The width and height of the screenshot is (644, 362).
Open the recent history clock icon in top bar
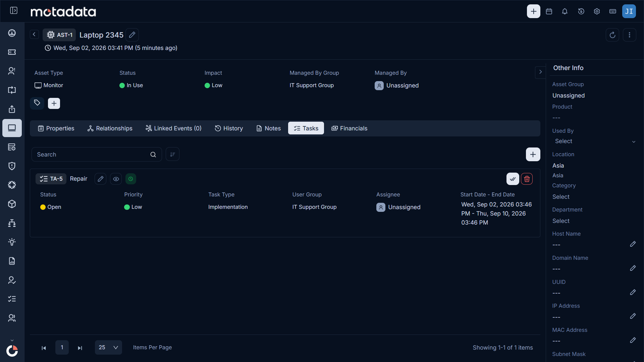pos(581,11)
